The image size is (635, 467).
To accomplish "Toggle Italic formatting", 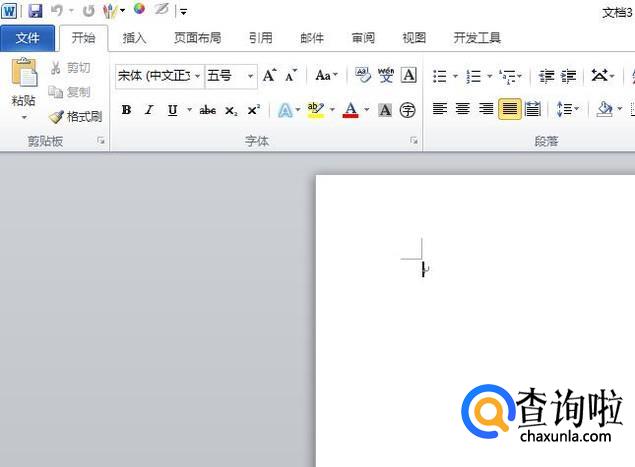I will (x=149, y=110).
